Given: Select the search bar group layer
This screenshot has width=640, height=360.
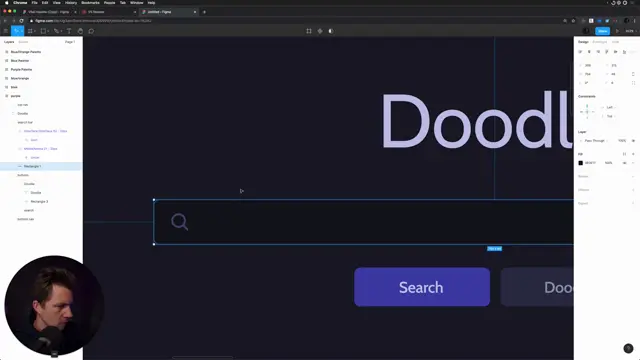Looking at the screenshot, I should 24,122.
